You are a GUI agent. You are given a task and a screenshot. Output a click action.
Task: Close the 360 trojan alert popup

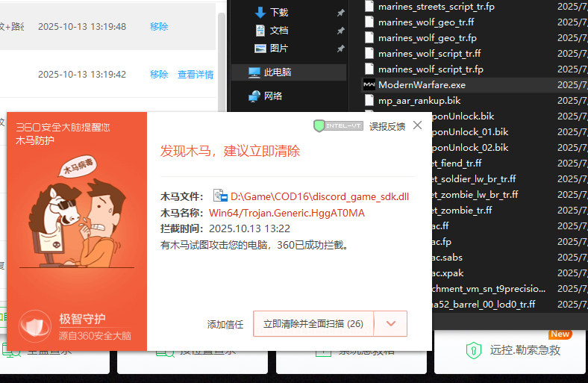coord(417,125)
